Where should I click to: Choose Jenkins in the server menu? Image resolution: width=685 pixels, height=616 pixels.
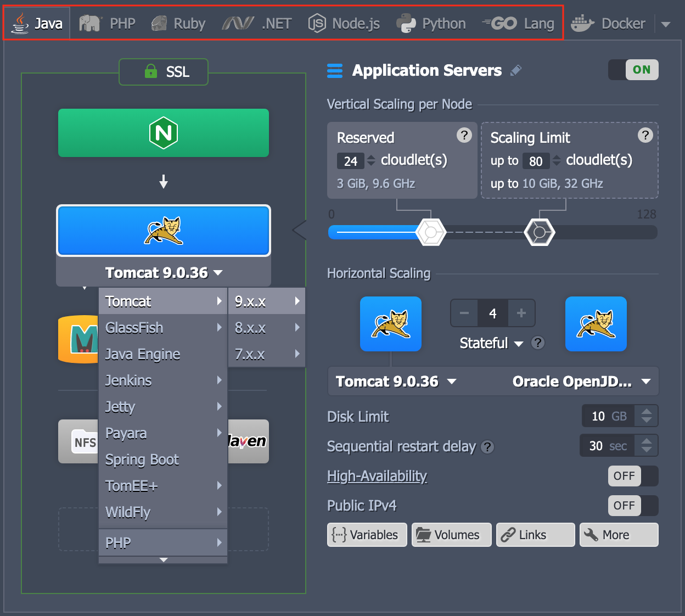click(163, 380)
